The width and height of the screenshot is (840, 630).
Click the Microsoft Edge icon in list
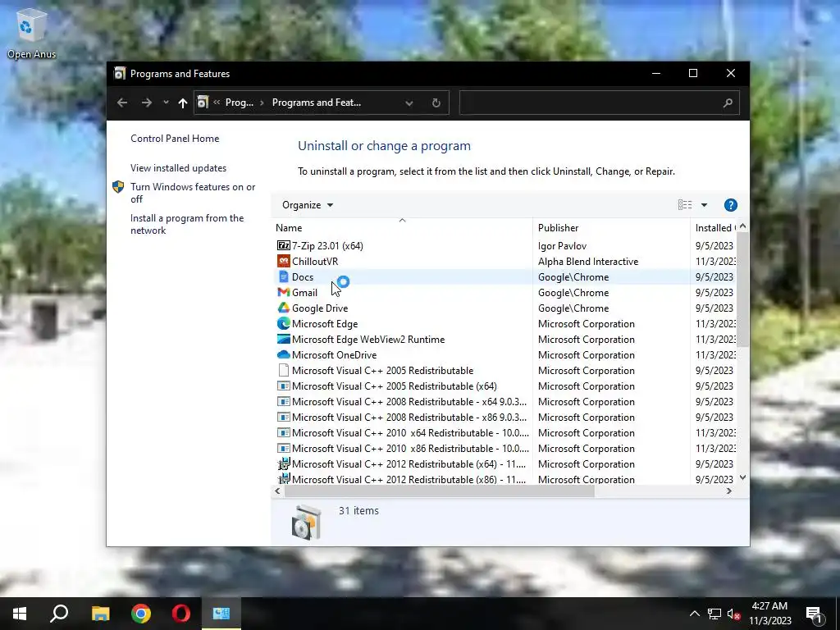(283, 323)
